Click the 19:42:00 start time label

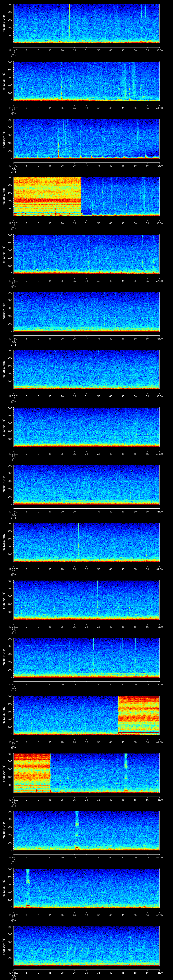pyautogui.click(x=13, y=800)
